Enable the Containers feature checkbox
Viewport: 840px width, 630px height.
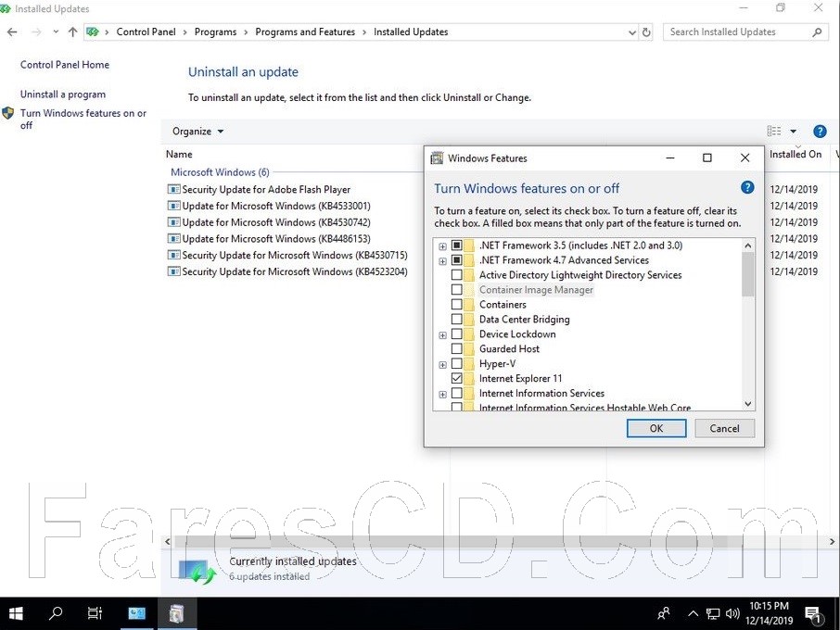pos(456,305)
